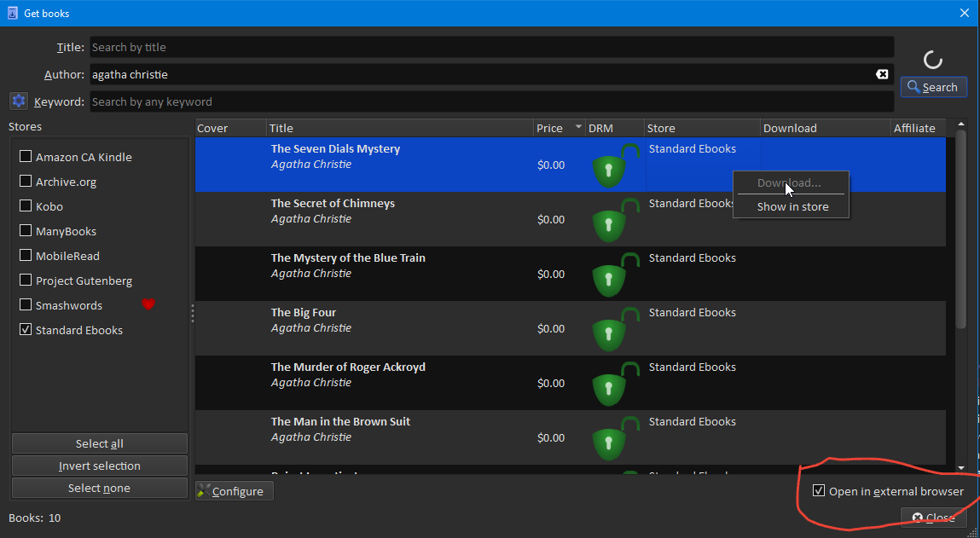Click the Get books window icon

pyautogui.click(x=13, y=13)
